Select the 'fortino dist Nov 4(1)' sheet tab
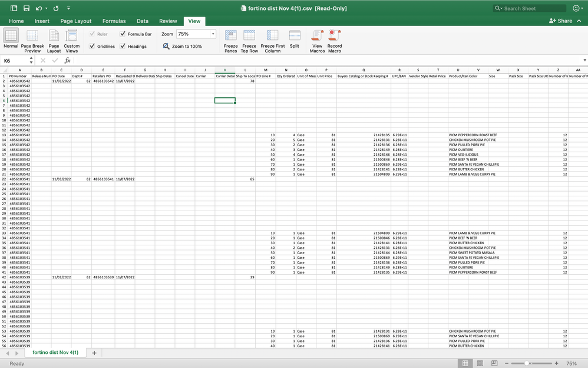This screenshot has height=368, width=588. [x=55, y=353]
